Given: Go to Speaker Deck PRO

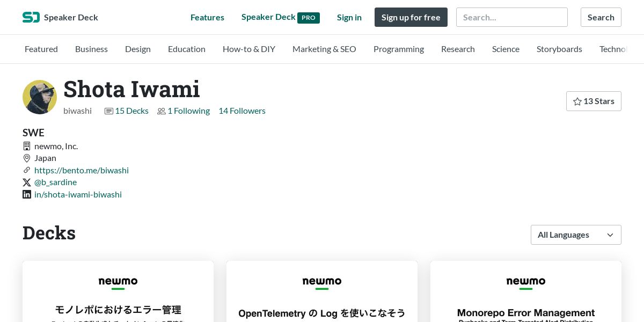Looking at the screenshot, I should click(280, 17).
